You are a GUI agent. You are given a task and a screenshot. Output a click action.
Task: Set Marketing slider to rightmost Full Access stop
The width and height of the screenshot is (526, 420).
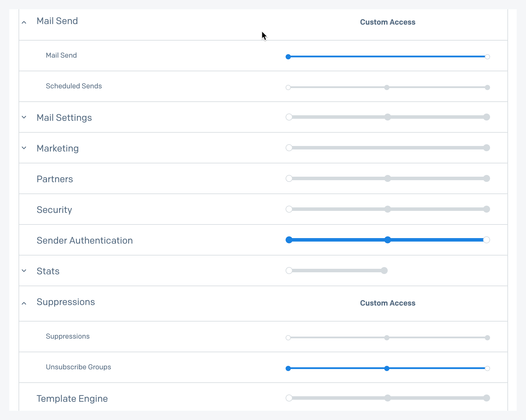[487, 148]
